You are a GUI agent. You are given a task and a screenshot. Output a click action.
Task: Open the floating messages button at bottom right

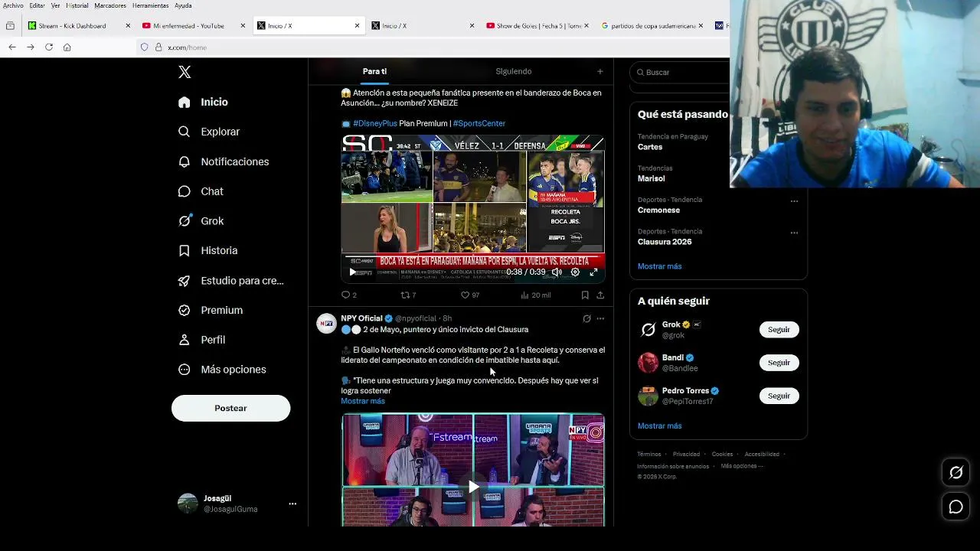click(956, 507)
